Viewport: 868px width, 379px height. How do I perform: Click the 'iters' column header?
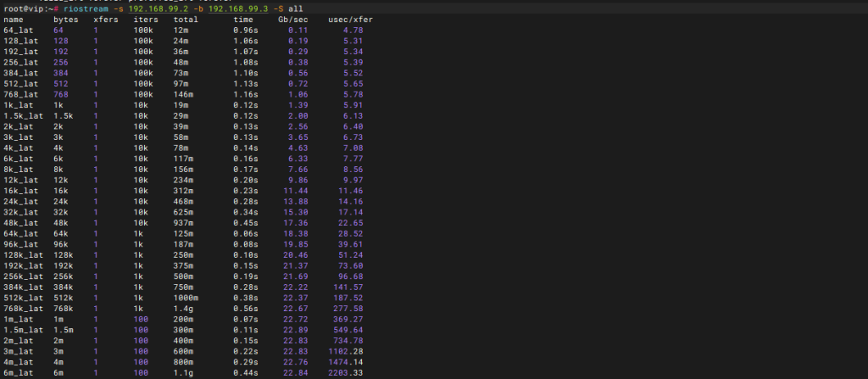146,19
